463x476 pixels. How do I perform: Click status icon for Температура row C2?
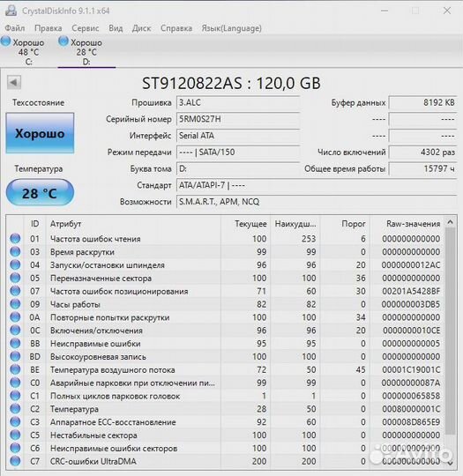pyautogui.click(x=15, y=409)
